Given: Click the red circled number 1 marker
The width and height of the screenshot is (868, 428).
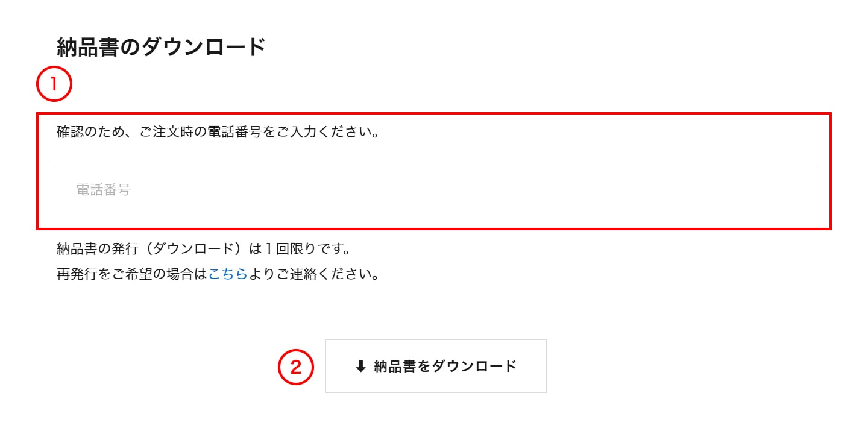Looking at the screenshot, I should [x=54, y=84].
